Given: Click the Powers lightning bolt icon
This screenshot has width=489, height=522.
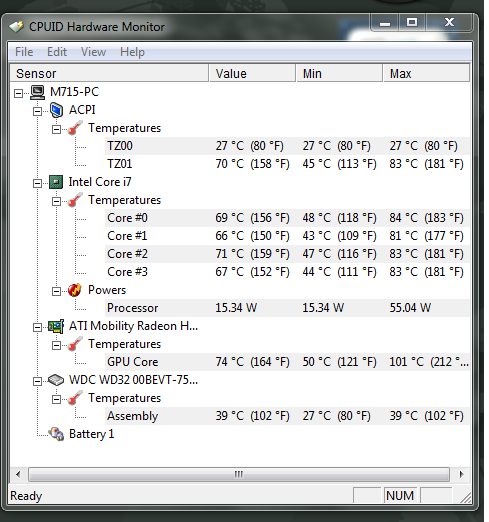Looking at the screenshot, I should click(x=75, y=290).
